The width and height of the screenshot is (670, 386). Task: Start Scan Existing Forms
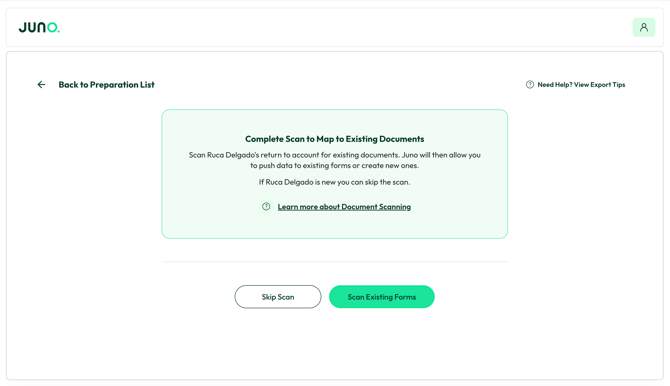[x=382, y=297]
